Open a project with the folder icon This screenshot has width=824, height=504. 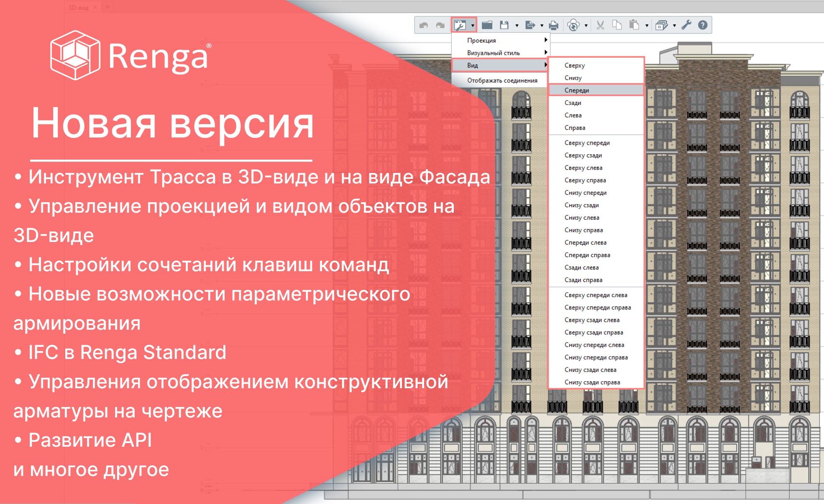pos(487,25)
